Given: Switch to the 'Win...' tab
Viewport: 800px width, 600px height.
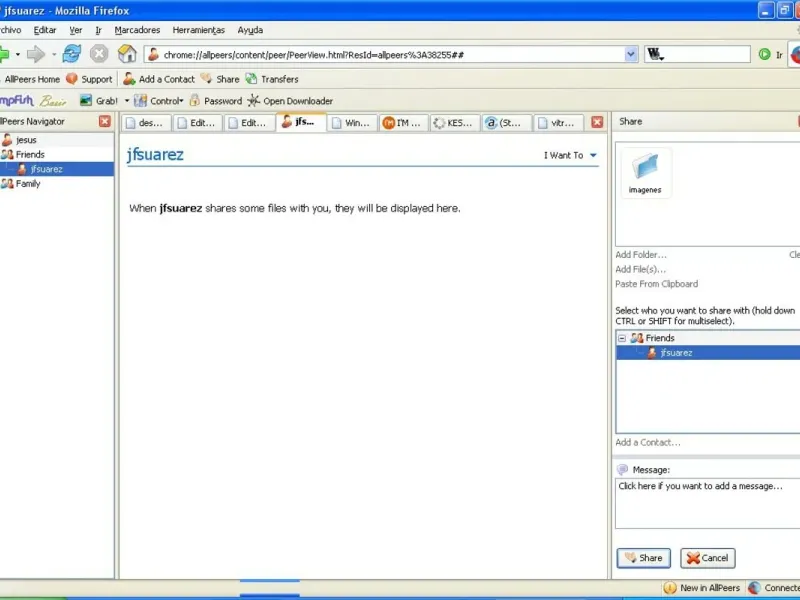Looking at the screenshot, I should 352,123.
